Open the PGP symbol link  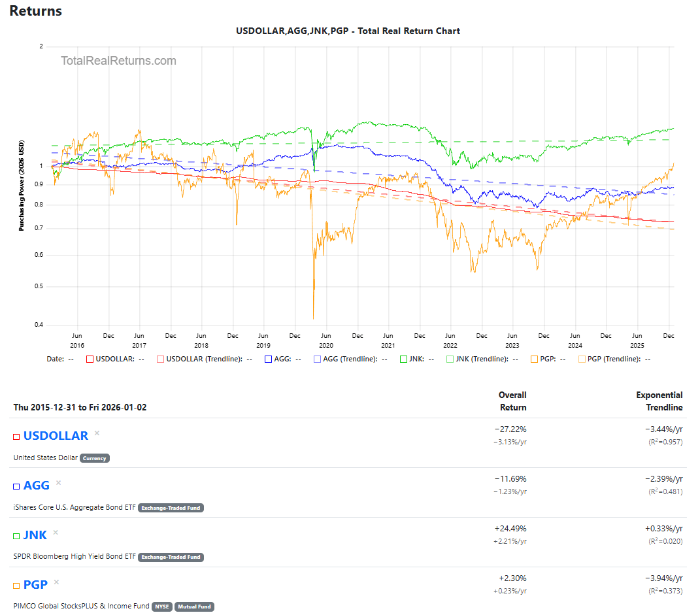tap(36, 585)
